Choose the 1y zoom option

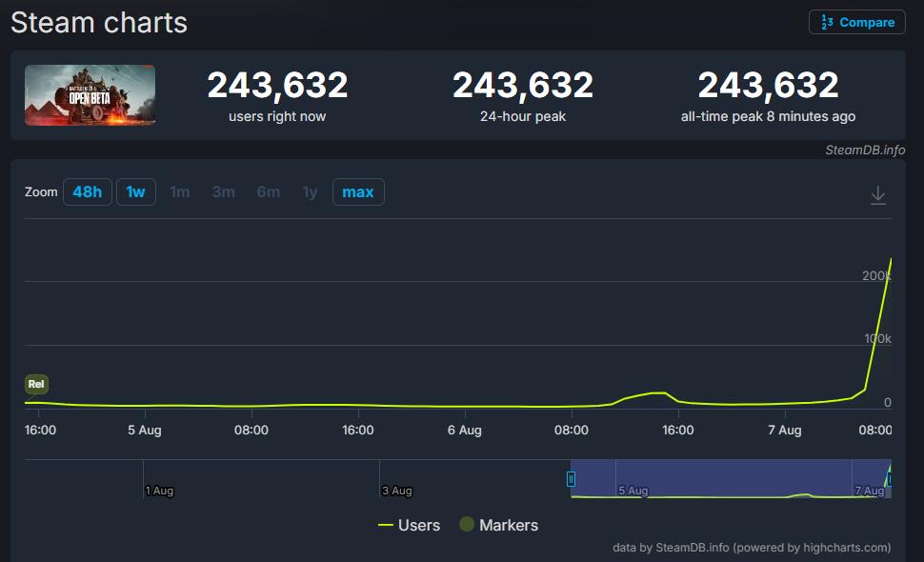click(x=310, y=192)
